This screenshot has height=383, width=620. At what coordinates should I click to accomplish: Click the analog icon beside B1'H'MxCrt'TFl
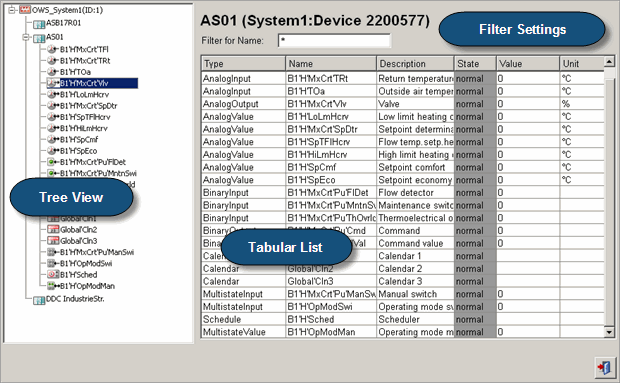pyautogui.click(x=53, y=49)
